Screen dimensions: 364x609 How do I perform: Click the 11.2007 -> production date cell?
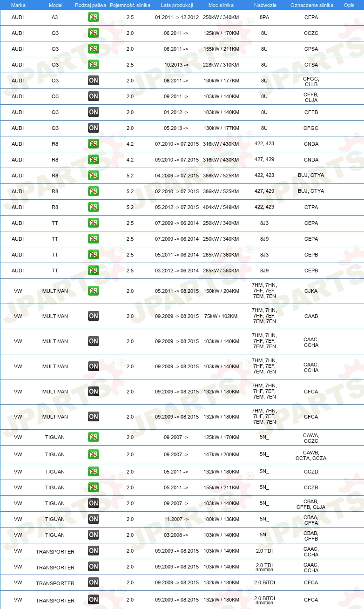tap(176, 519)
